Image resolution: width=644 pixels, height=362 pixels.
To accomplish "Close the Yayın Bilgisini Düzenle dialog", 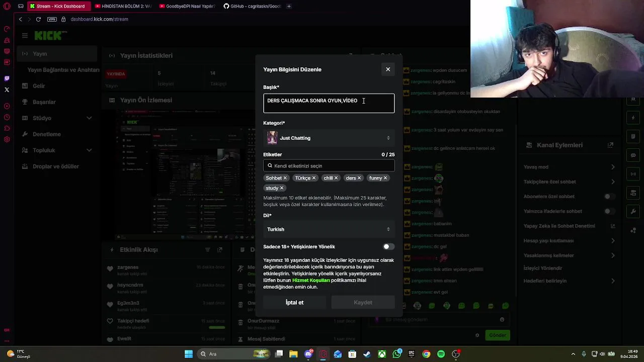I will tap(388, 69).
